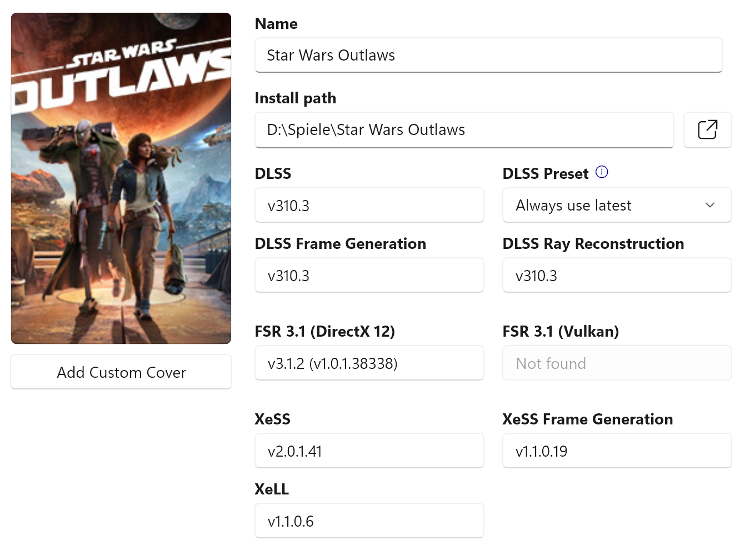Screen dimensions: 740x560
Task: Open XeSS Frame Generation v1.1.0.19 field
Action: [x=617, y=451]
